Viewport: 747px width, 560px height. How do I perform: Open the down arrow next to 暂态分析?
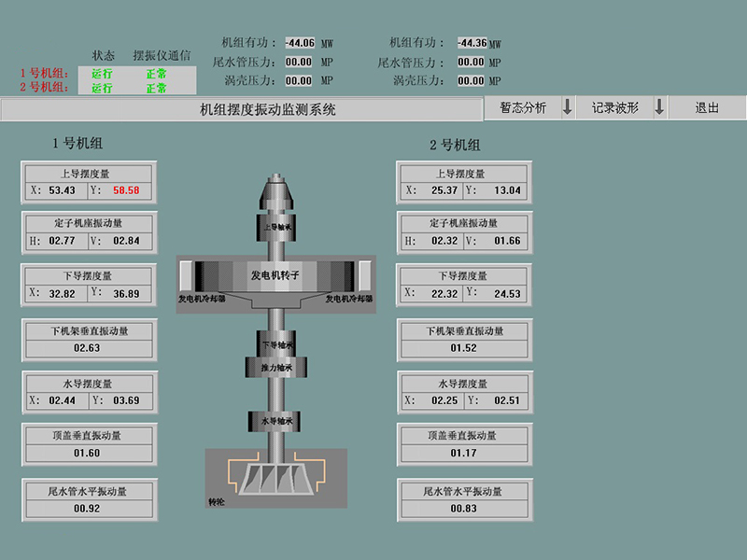click(x=567, y=108)
